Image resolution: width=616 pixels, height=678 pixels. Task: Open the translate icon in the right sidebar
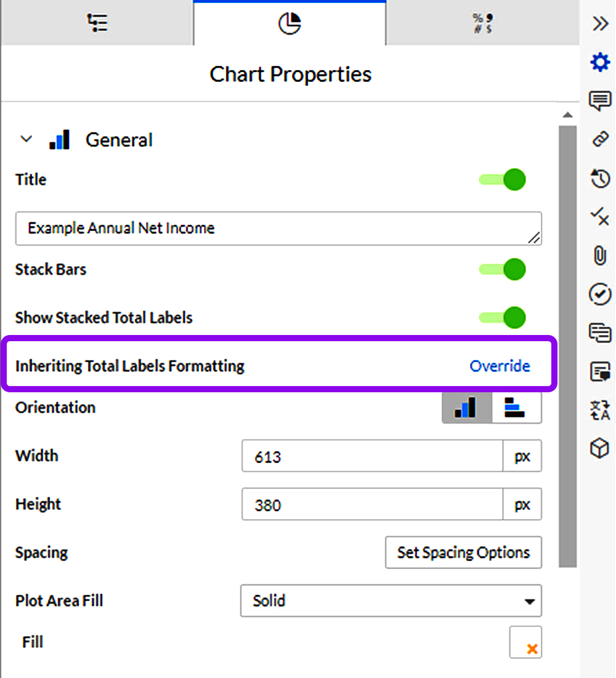click(x=599, y=410)
